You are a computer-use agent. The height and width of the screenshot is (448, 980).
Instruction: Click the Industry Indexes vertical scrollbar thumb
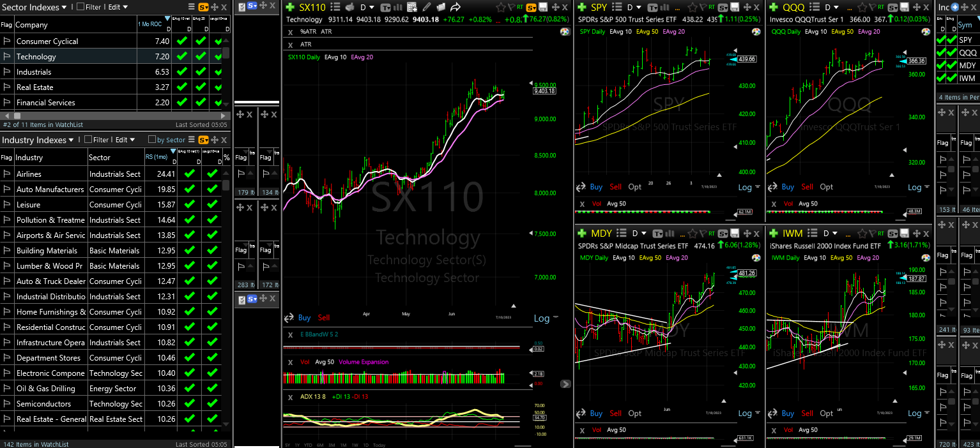pyautogui.click(x=226, y=185)
